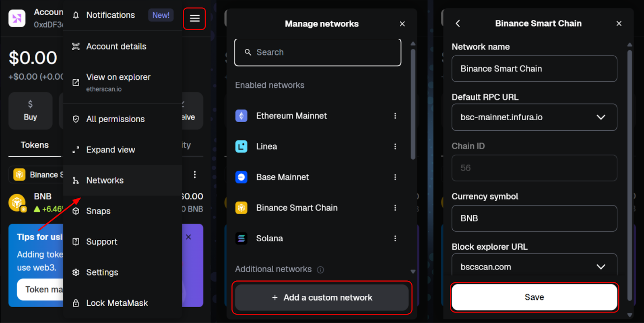The height and width of the screenshot is (323, 644).
Task: Click the Solana network logo
Action: click(x=241, y=239)
